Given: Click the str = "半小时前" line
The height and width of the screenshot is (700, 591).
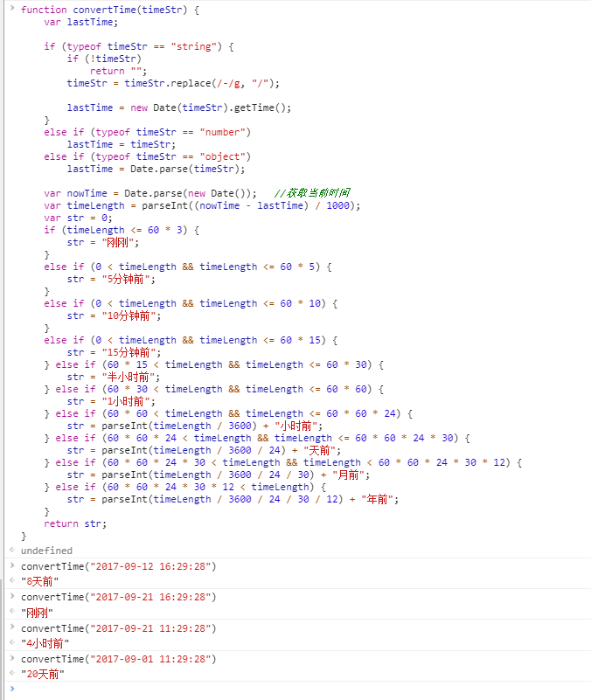Looking at the screenshot, I should point(113,378).
